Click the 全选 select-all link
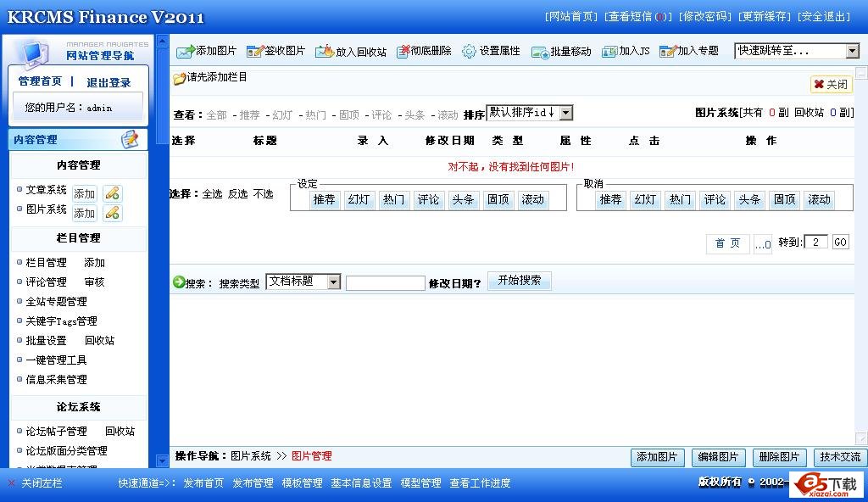Screen dimensions: 868x502 (x=212, y=194)
